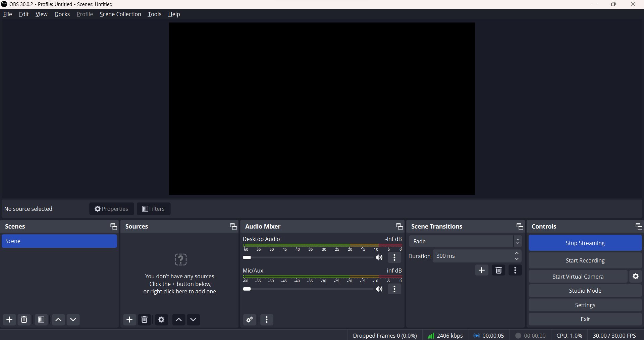Open the Tools menu

(155, 14)
